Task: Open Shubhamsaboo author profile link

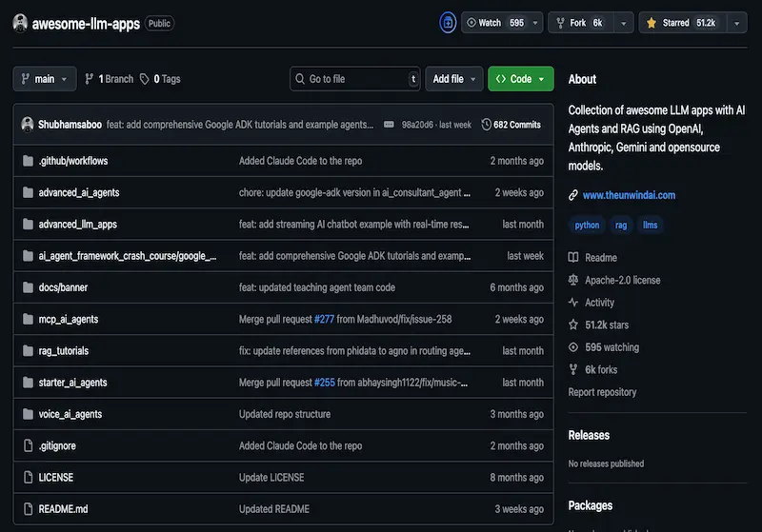Action: pos(70,125)
